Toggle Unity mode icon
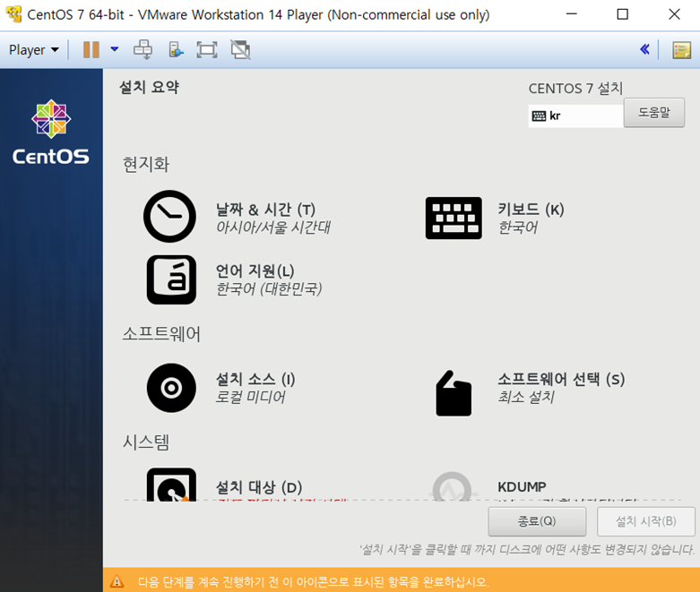The width and height of the screenshot is (700, 592). coord(240,49)
